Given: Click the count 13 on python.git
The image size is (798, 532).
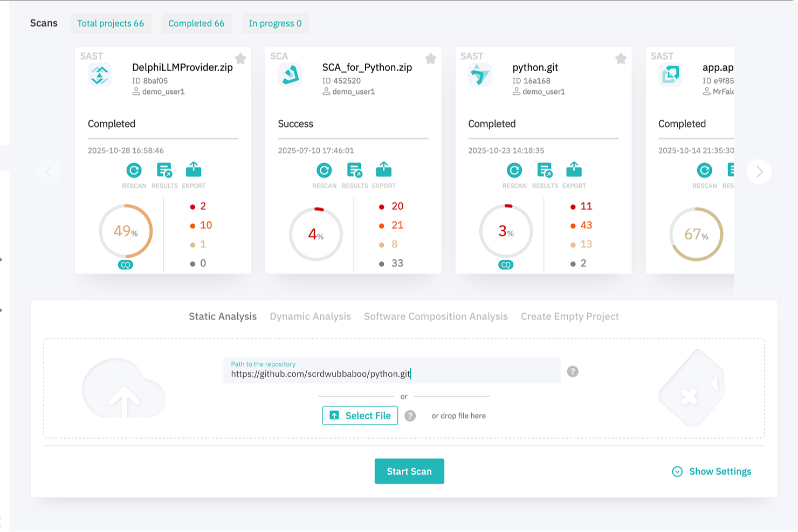Looking at the screenshot, I should (586, 244).
